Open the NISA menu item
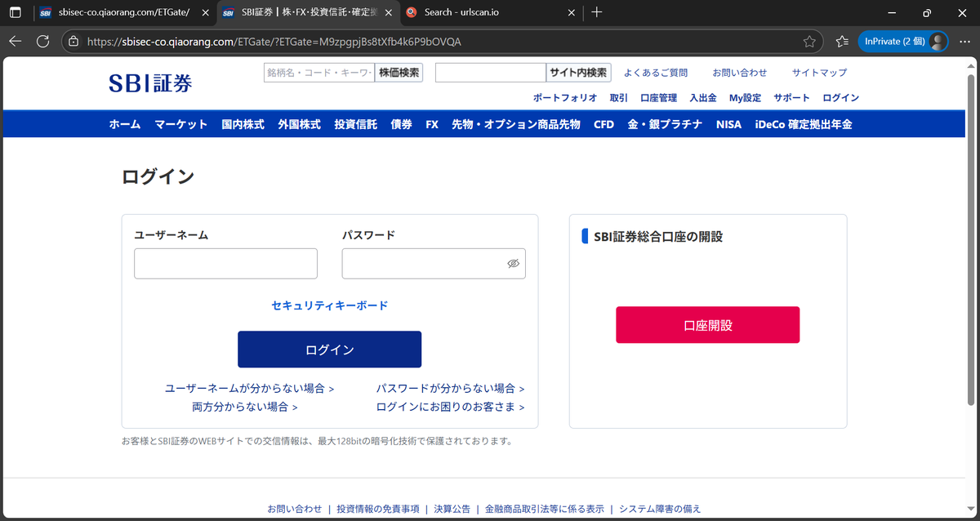980x521 pixels. pyautogui.click(x=728, y=124)
